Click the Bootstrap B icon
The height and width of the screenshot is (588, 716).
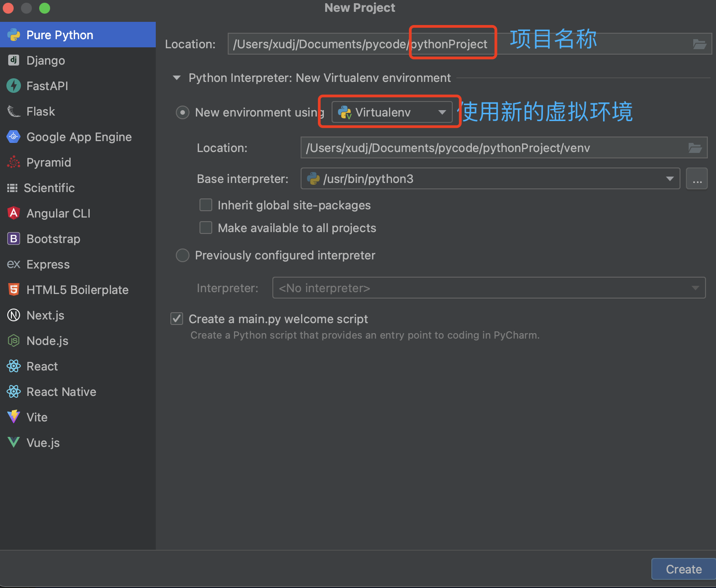(14, 238)
